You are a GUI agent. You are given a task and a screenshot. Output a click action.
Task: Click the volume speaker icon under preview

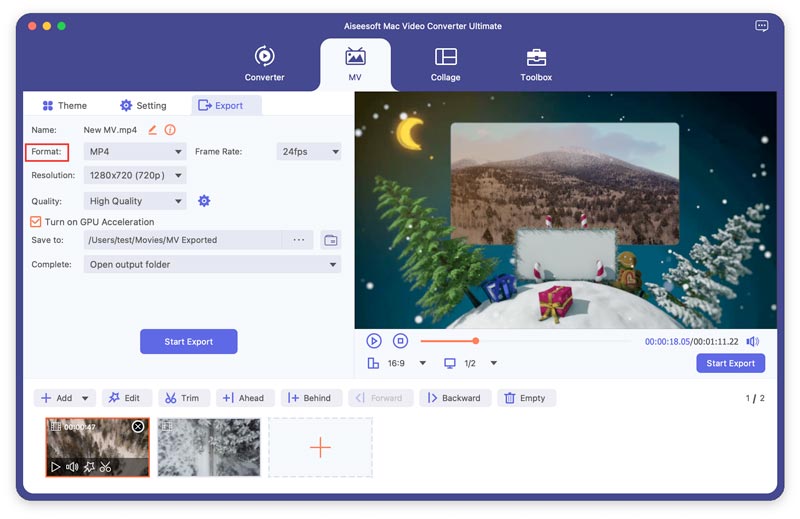[x=753, y=341]
